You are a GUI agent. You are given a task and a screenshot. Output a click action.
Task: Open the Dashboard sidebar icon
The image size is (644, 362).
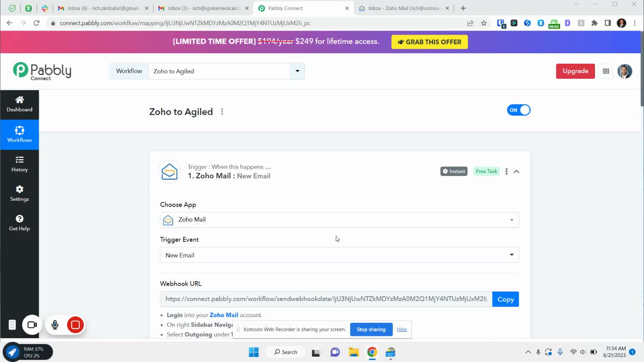tap(19, 104)
